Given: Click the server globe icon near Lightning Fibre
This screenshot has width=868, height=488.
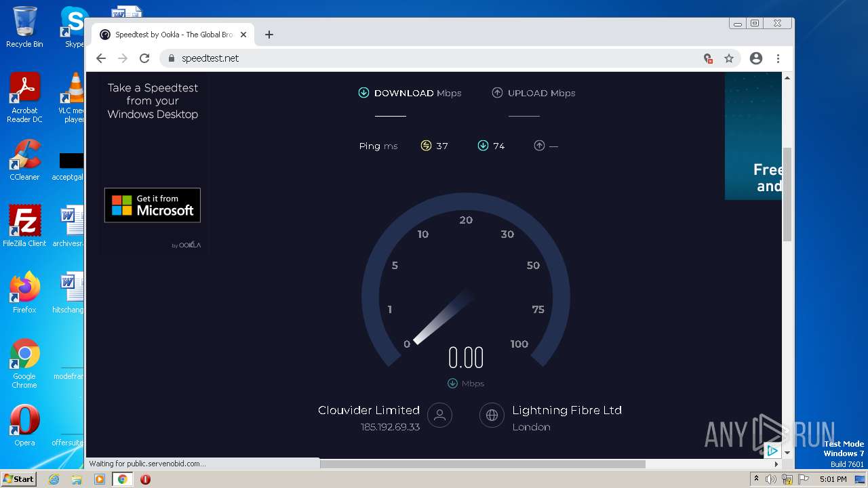Looking at the screenshot, I should 492,415.
